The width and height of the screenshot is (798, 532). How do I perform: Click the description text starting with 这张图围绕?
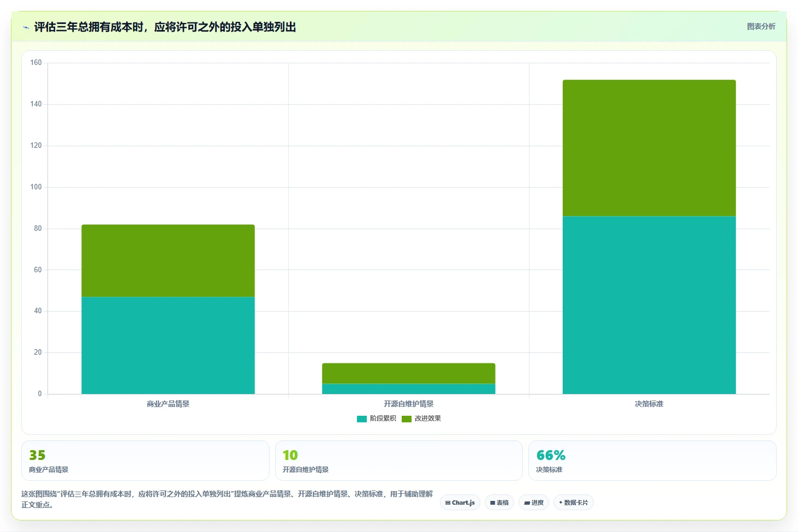point(227,499)
